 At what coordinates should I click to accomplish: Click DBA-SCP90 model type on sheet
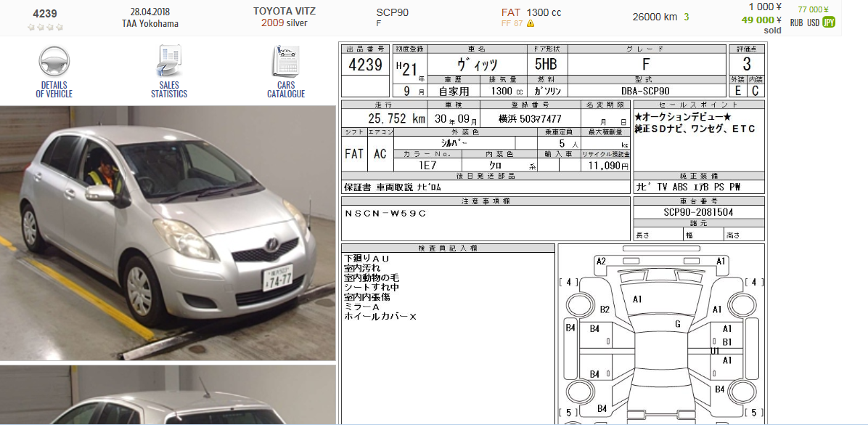646,91
